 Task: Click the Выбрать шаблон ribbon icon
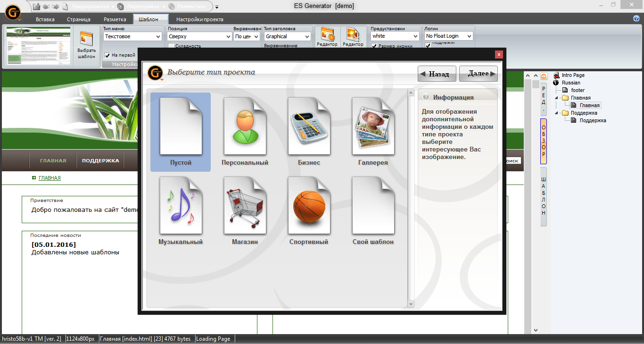[x=86, y=46]
